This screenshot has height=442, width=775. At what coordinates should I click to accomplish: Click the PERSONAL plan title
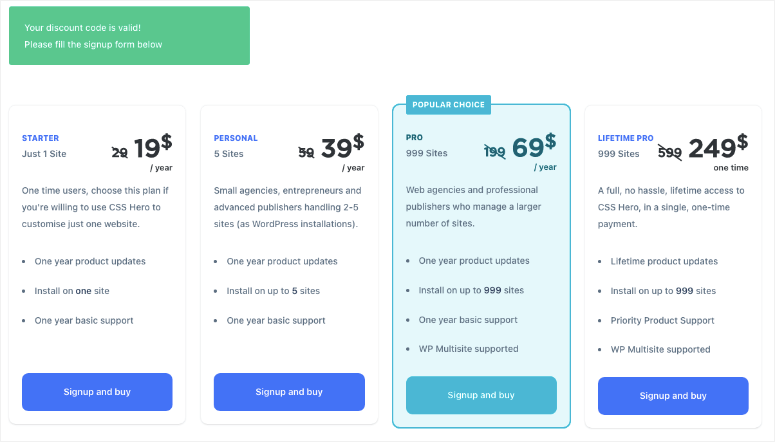[x=236, y=138]
